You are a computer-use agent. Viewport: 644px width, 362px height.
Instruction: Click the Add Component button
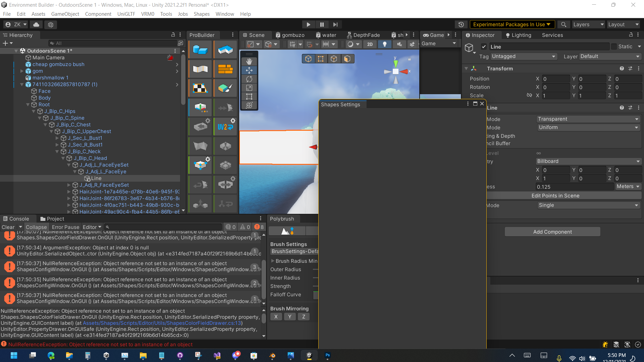552,232
